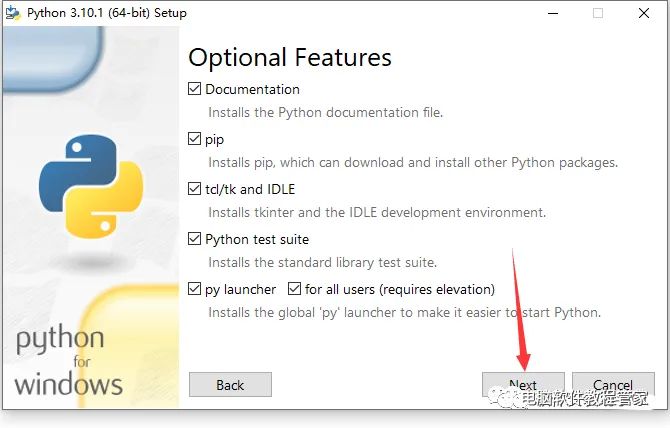The height and width of the screenshot is (428, 670).
Task: Go back with the Back button
Action: pos(230,385)
